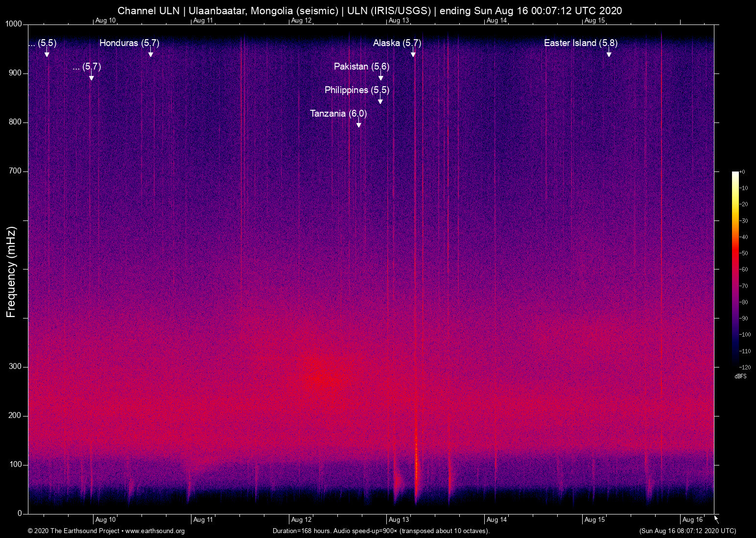Click the Aug 11 label on bottom time axis
The height and width of the screenshot is (538, 756).
[203, 520]
